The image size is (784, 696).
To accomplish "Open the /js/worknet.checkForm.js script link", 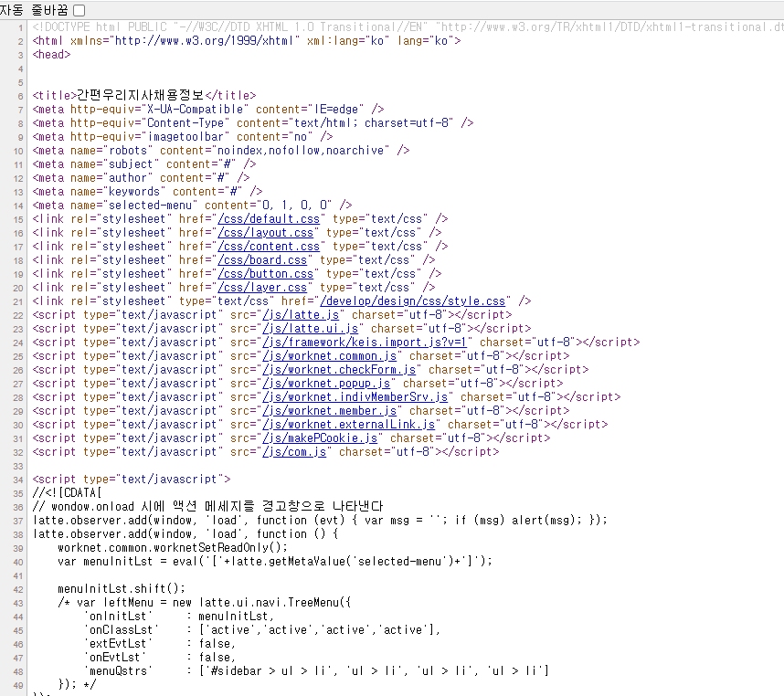I will [x=339, y=370].
